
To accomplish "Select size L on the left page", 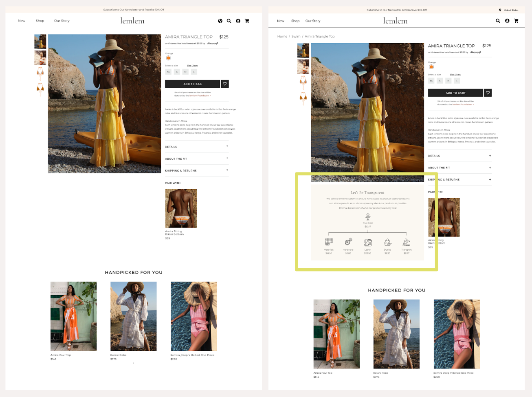I will tap(194, 72).
